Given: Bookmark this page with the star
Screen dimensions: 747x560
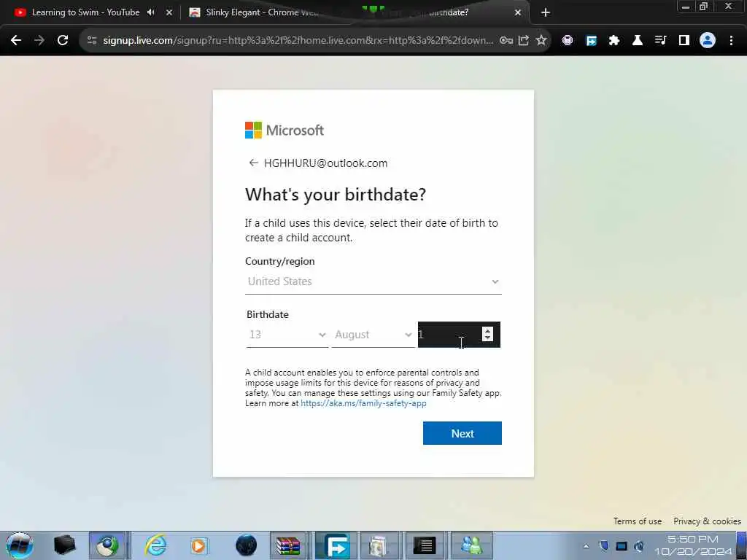Looking at the screenshot, I should [541, 41].
